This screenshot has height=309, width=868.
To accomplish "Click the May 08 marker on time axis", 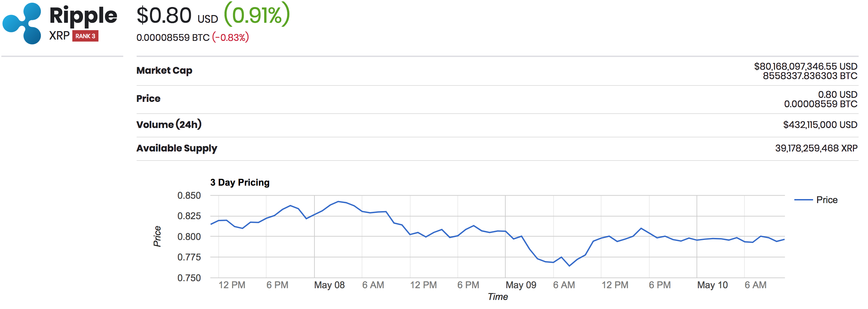I will tap(329, 286).
